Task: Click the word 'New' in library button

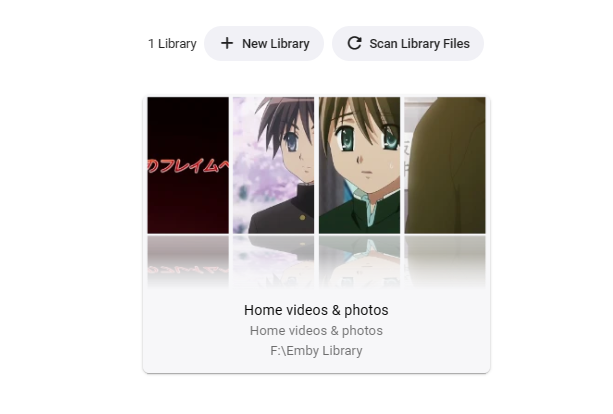Action: coord(254,43)
